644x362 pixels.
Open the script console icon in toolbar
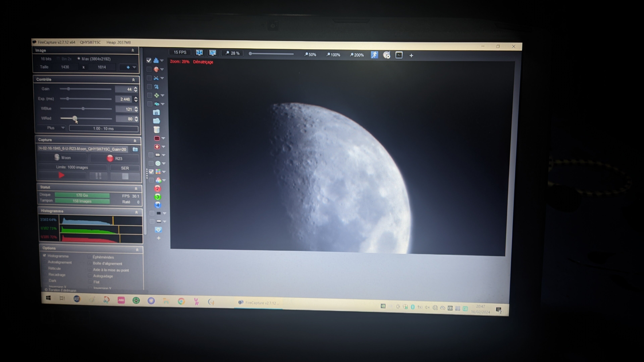[399, 55]
